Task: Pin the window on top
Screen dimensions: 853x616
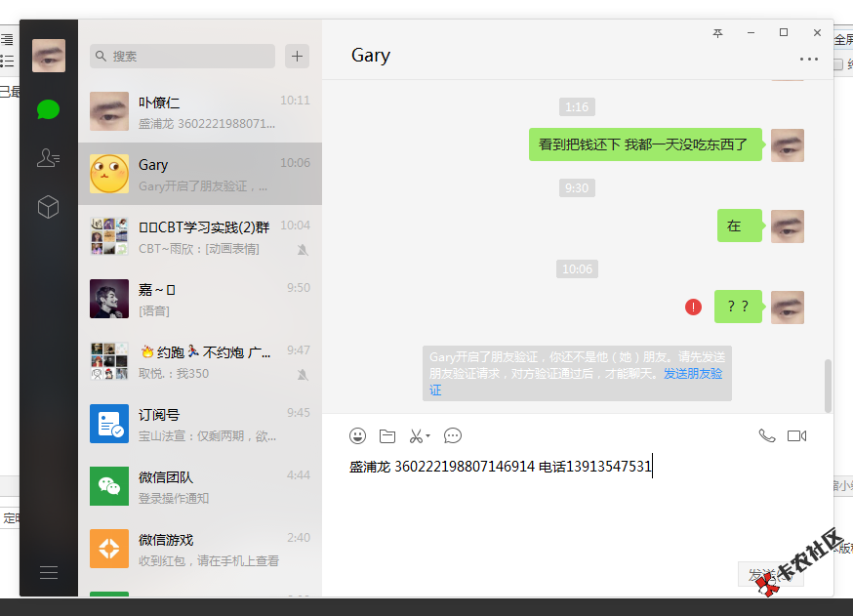Action: coord(718,33)
